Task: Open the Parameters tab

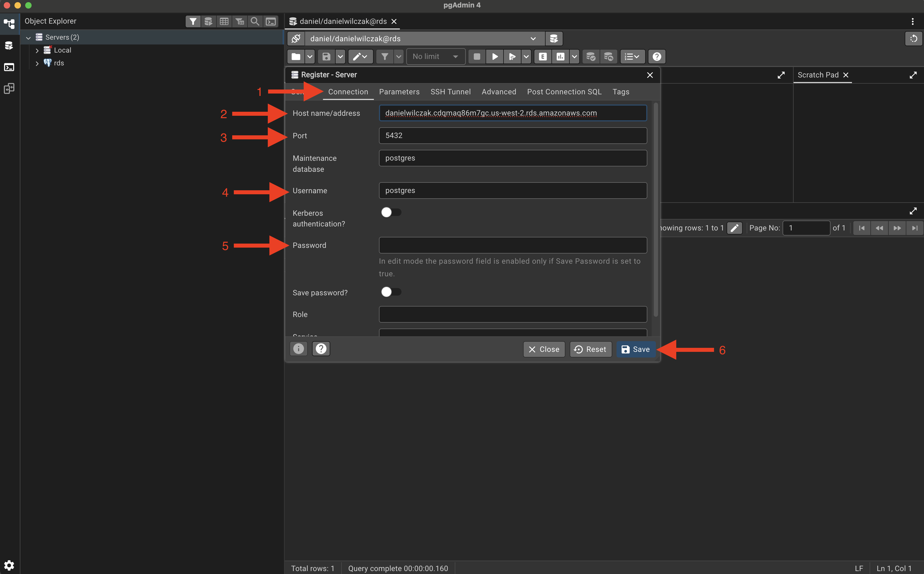Action: [399, 92]
